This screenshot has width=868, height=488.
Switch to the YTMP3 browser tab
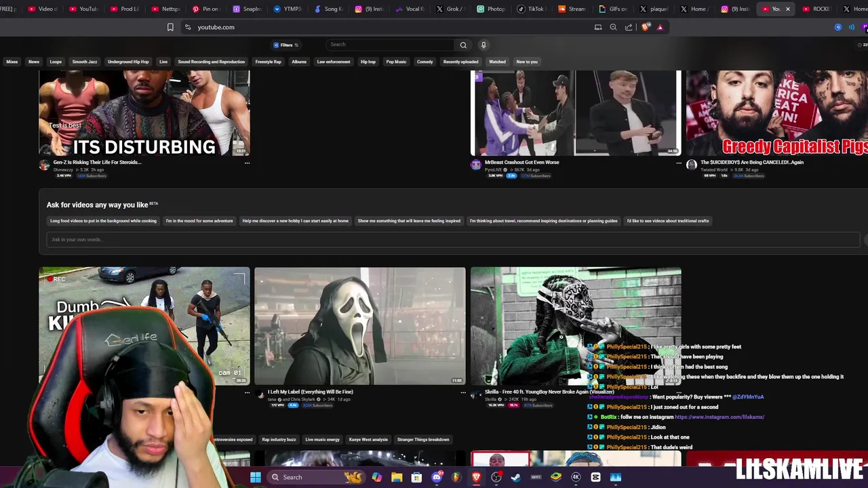click(288, 9)
